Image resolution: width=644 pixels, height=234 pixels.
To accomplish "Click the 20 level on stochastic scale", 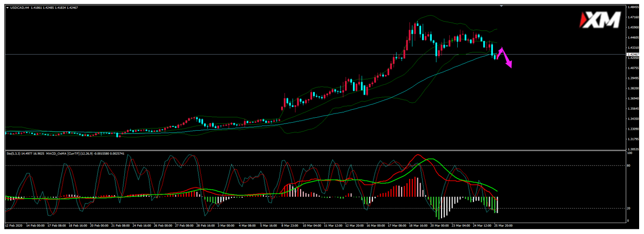I will (629, 208).
